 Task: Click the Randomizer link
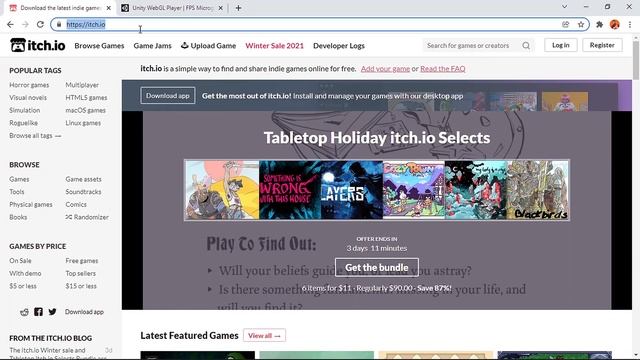coord(87,217)
